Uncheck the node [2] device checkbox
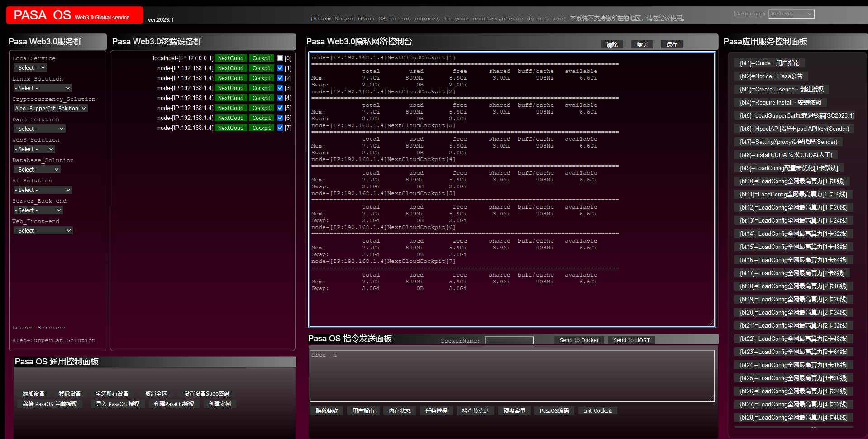Image resolution: width=868 pixels, height=439 pixels. (280, 78)
